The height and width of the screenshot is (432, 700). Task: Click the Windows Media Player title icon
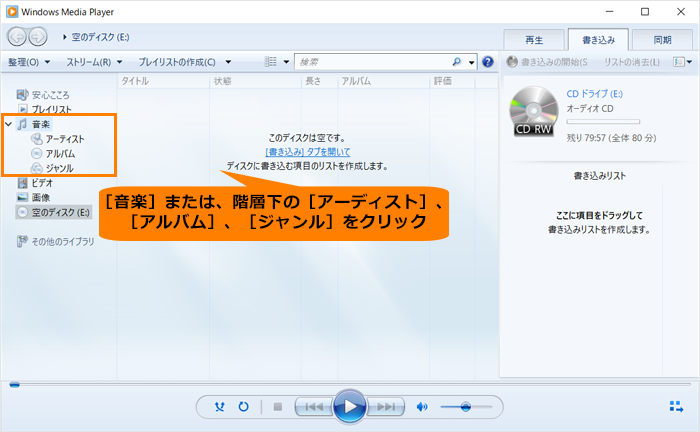tap(12, 12)
